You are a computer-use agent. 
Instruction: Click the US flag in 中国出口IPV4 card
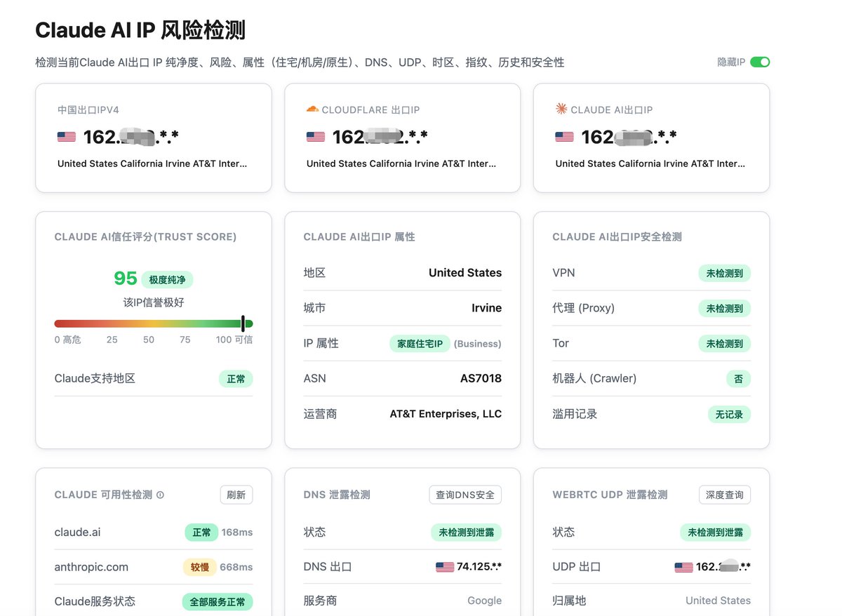click(x=67, y=137)
